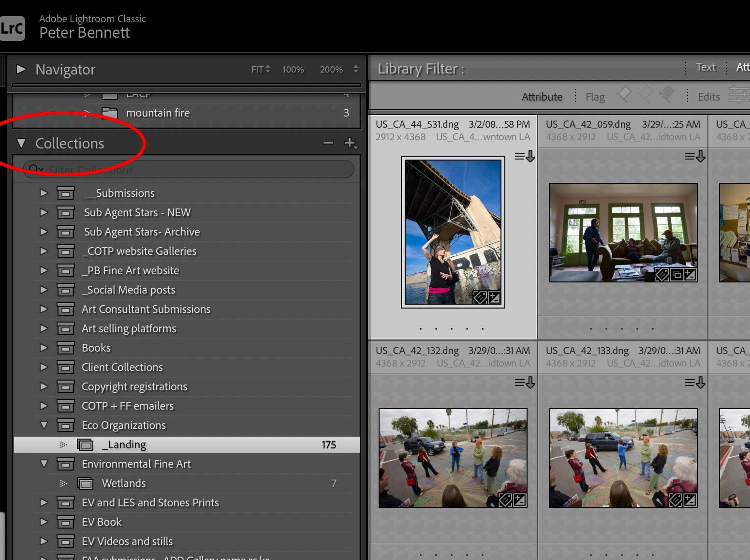Click unsaved metadata icon on US_CA_42_132.dng
The width and height of the screenshot is (750, 560).
click(525, 383)
